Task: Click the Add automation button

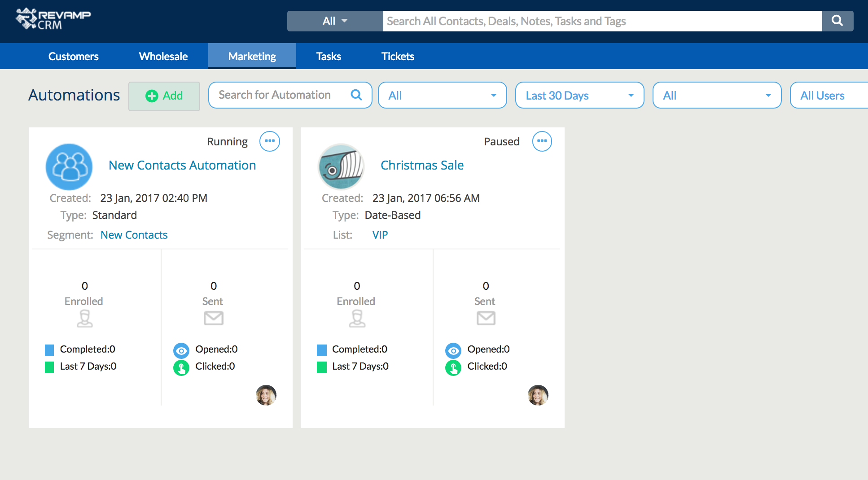Action: 164,96
